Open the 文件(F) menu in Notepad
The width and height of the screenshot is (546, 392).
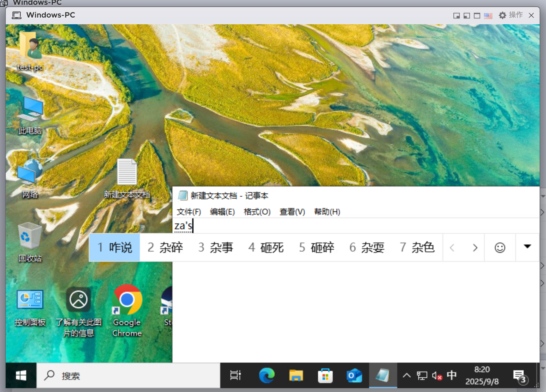tap(189, 212)
